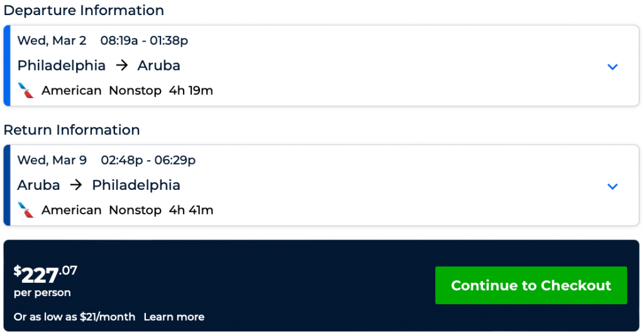Click the 02:48p - 06:29p flight time
The width and height of the screenshot is (644, 335).
[x=148, y=160]
